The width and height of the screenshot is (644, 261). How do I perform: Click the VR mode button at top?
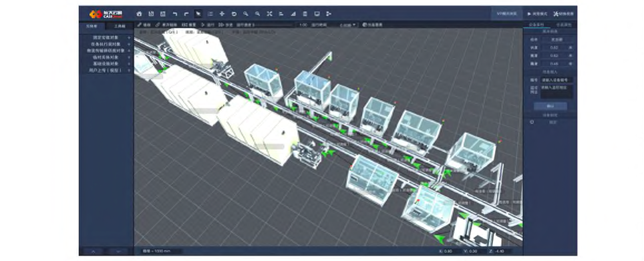click(x=506, y=13)
